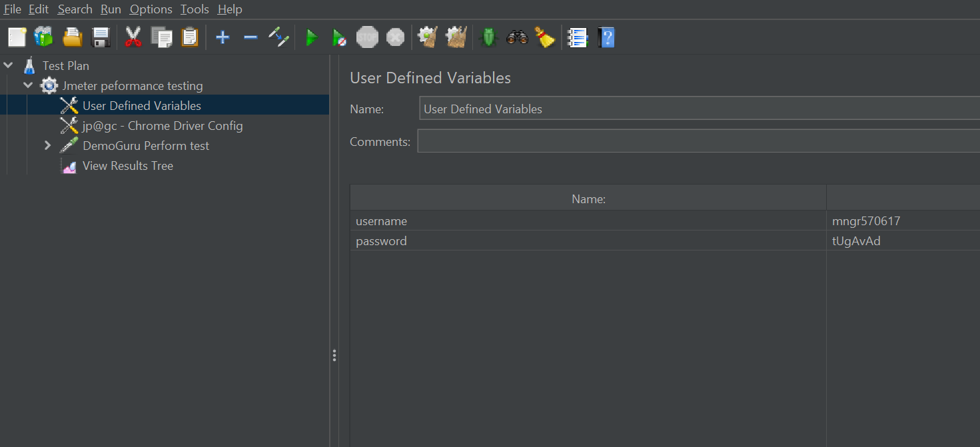Select View Results Tree in tree
The image size is (980, 447).
pyautogui.click(x=127, y=166)
